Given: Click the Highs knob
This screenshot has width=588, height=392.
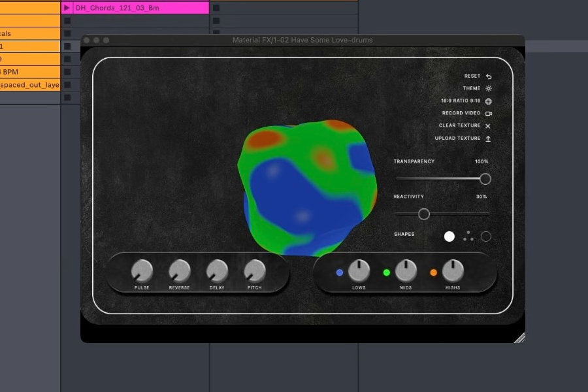Looking at the screenshot, I should click(453, 270).
